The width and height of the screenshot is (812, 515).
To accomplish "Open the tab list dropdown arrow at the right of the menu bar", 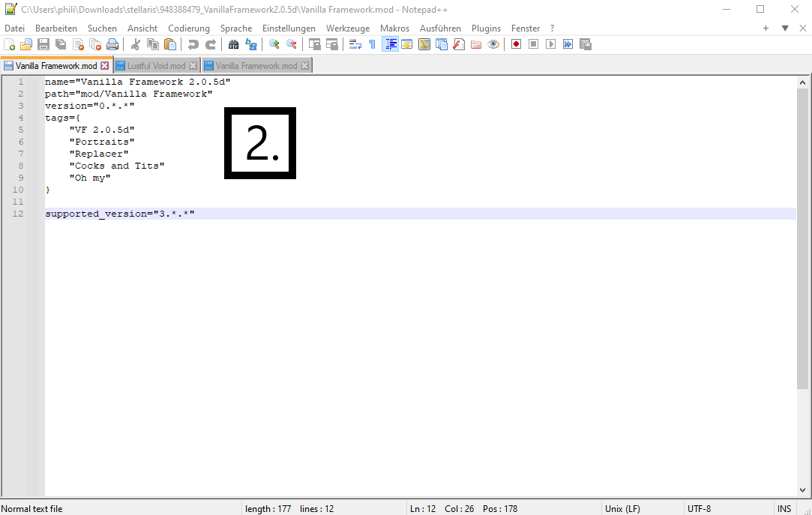I will (785, 28).
